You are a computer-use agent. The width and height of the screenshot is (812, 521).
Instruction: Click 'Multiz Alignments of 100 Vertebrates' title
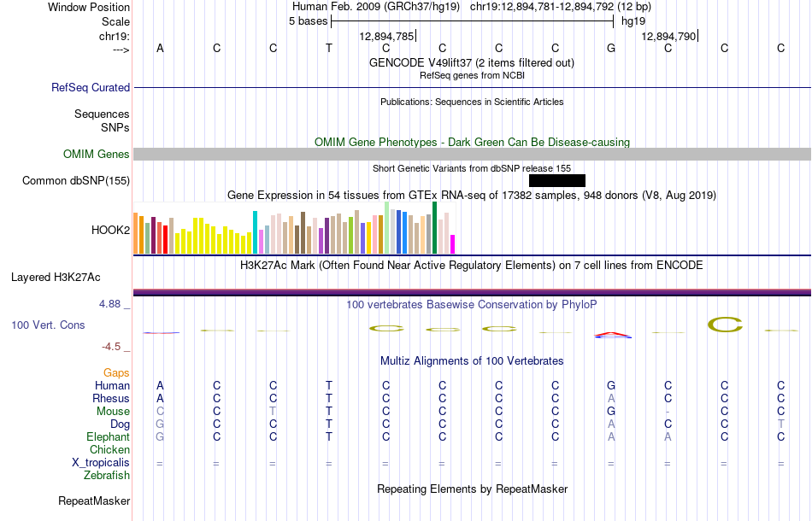[x=472, y=360]
